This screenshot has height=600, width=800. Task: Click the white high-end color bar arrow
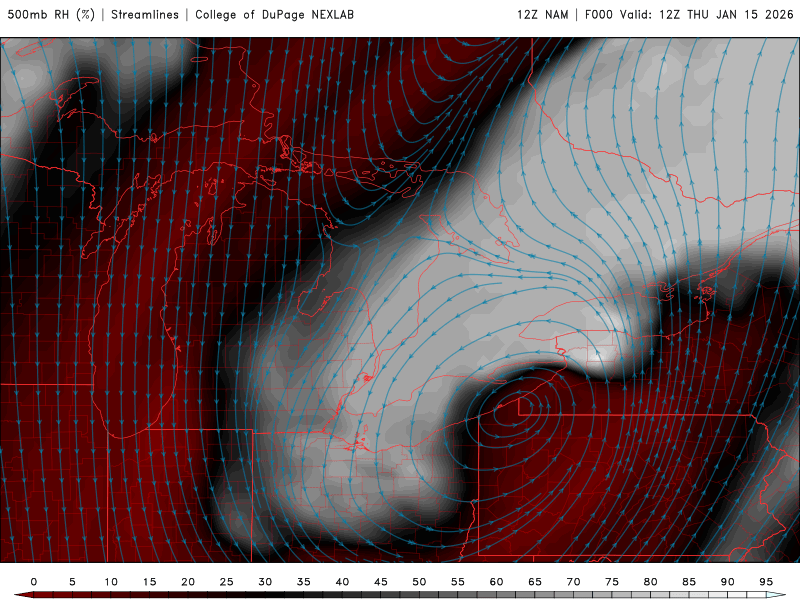[x=777, y=595]
